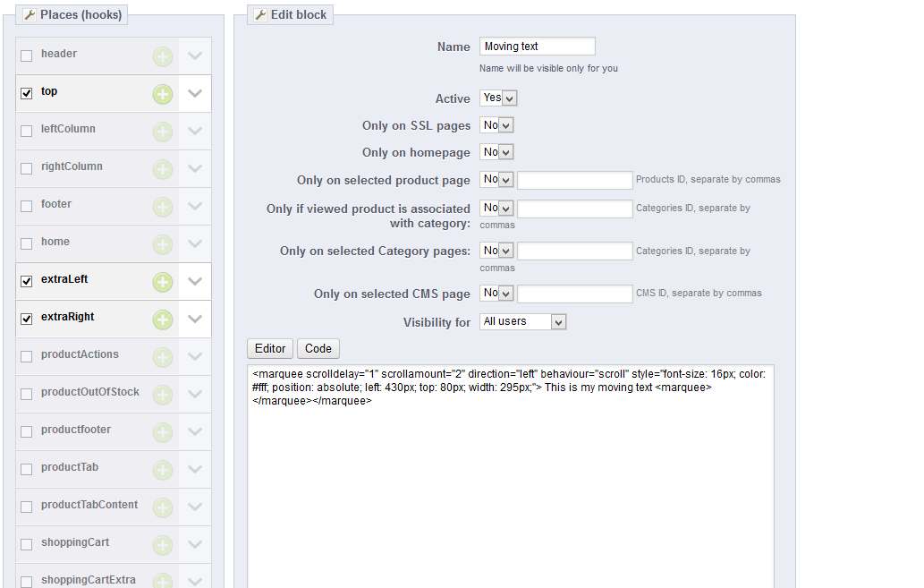Uncheck the extraLeft hook checkbox
The image size is (924, 588).
coord(27,281)
